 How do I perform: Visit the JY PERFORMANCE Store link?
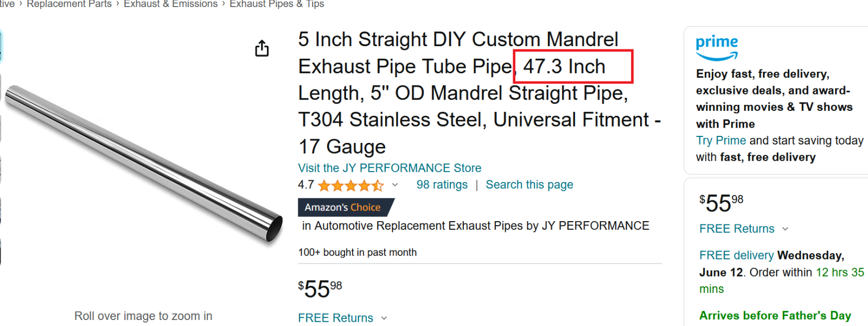click(x=390, y=168)
